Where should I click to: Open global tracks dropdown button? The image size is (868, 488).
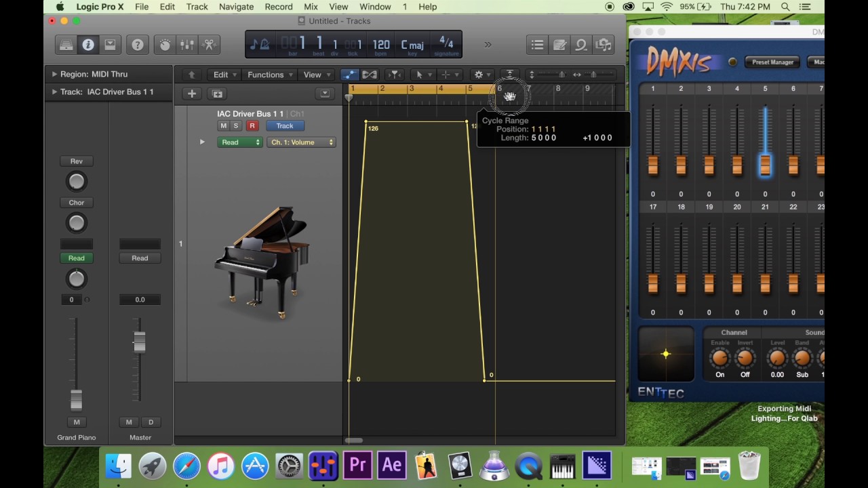coord(325,94)
